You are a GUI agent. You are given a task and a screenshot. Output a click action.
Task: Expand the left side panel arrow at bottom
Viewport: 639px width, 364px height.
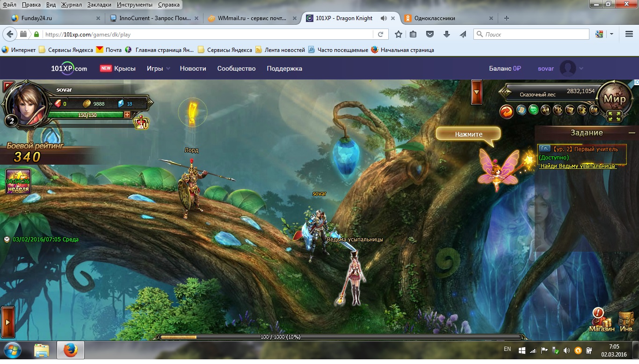point(7,322)
